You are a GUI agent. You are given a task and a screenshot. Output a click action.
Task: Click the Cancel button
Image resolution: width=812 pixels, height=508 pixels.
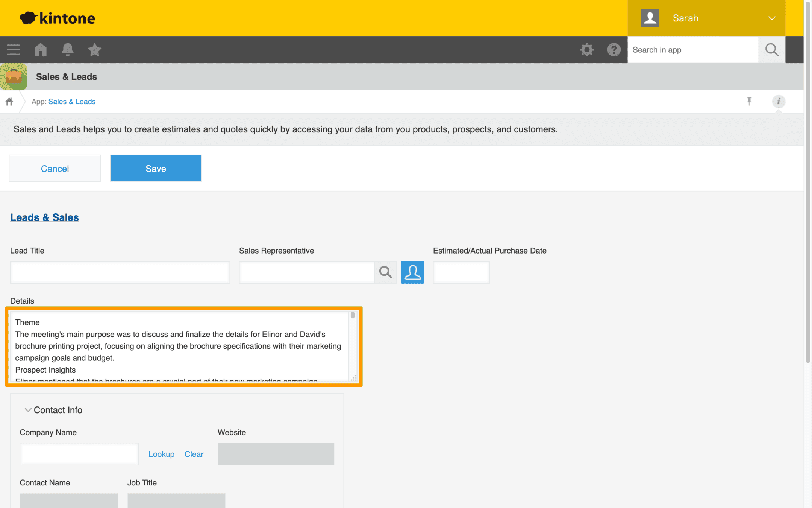coord(55,168)
